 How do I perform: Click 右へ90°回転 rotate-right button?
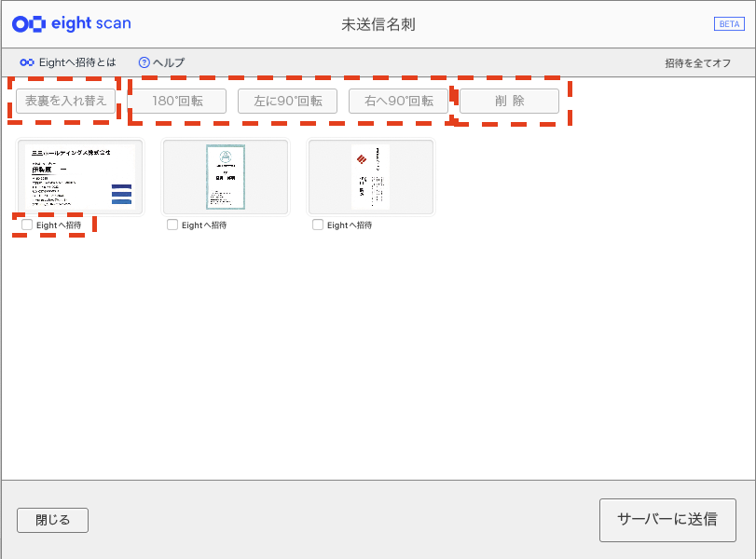[399, 101]
